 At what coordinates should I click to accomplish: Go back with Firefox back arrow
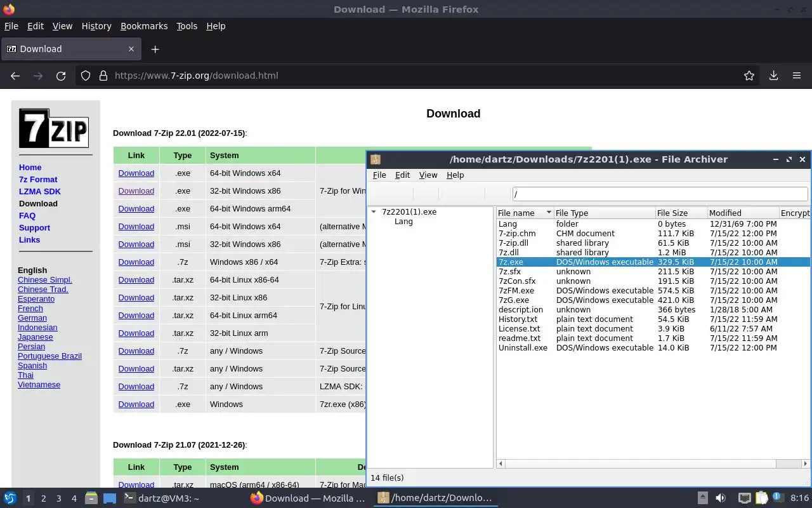point(15,76)
